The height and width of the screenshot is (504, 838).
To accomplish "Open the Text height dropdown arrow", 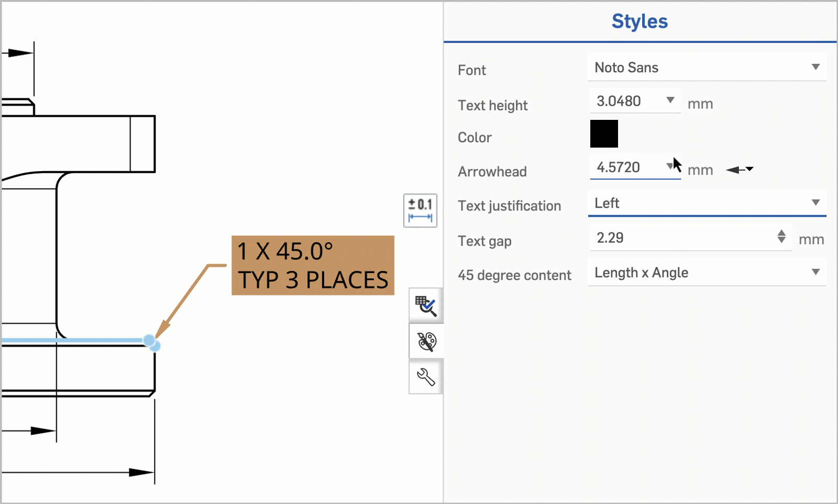I will coord(670,100).
